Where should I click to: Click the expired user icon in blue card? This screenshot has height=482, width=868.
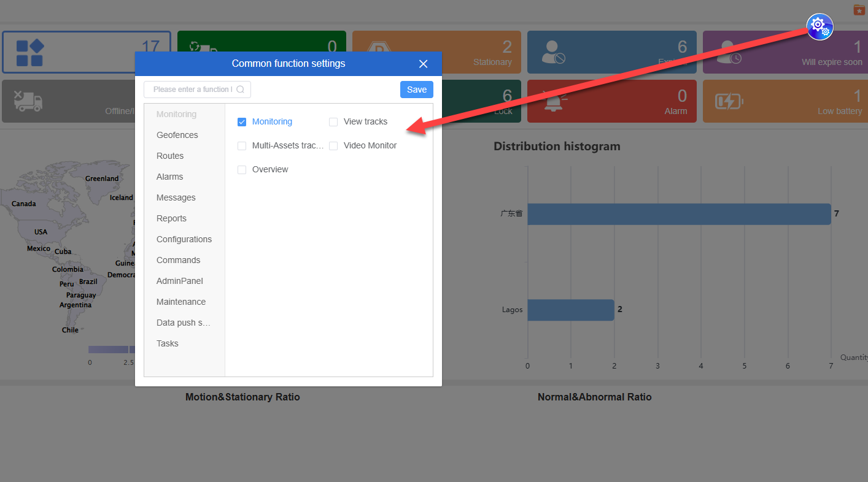(x=553, y=53)
